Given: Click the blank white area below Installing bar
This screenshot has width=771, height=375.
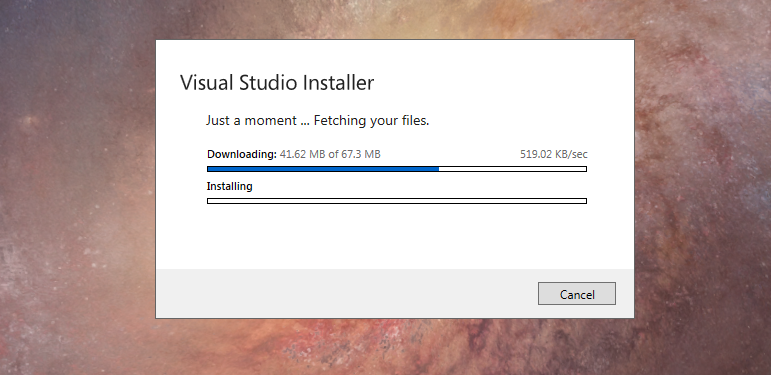Looking at the screenshot, I should click(x=397, y=236).
